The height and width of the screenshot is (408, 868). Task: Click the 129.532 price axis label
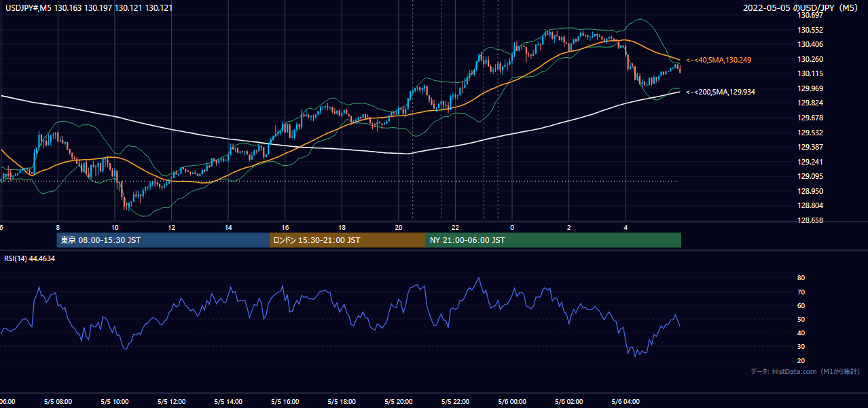coord(810,133)
